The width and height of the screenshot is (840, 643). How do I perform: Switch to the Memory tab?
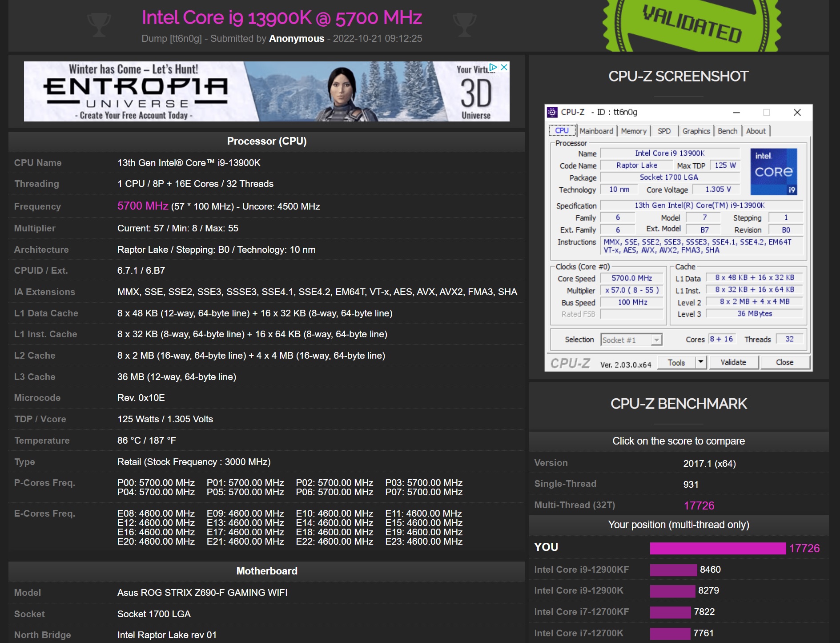(x=634, y=131)
